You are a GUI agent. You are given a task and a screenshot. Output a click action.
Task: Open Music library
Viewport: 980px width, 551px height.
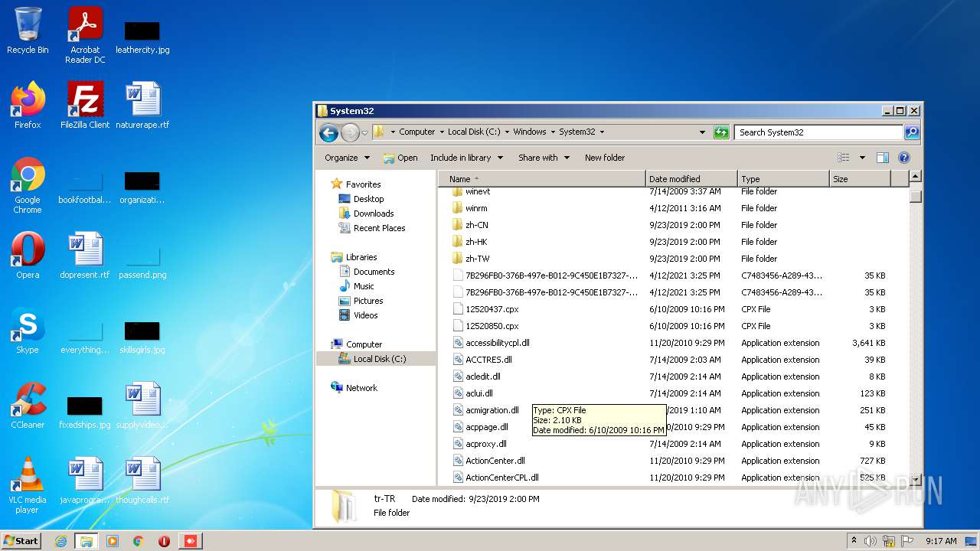[364, 286]
